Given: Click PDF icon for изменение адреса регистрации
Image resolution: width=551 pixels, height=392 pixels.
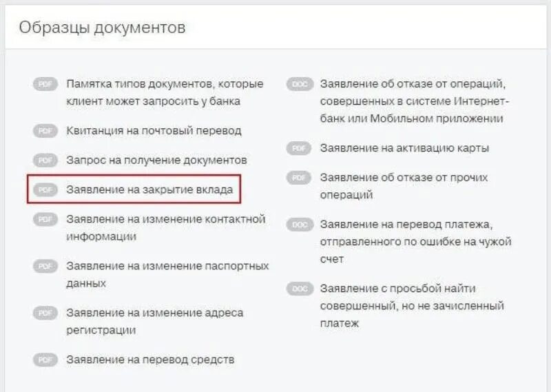Looking at the screenshot, I should coord(45,313).
